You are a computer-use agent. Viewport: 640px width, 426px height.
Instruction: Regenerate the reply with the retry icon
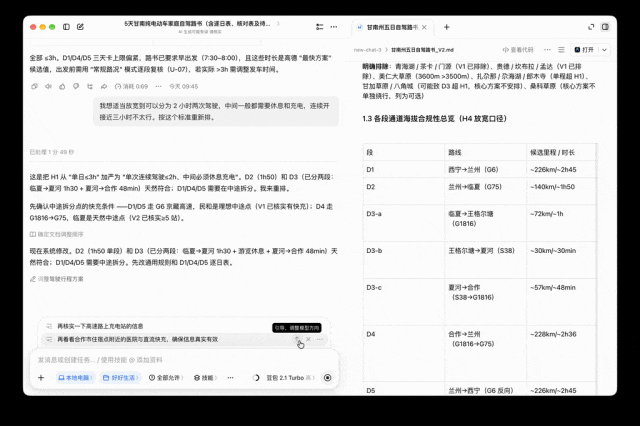90,87
